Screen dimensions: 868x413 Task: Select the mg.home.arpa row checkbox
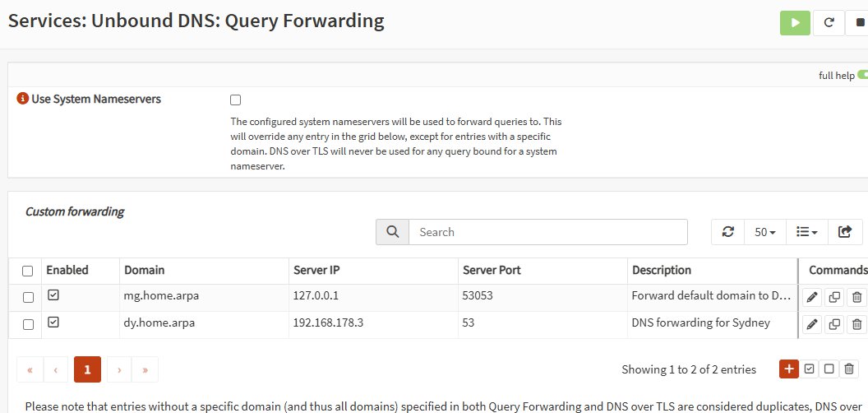click(x=28, y=298)
